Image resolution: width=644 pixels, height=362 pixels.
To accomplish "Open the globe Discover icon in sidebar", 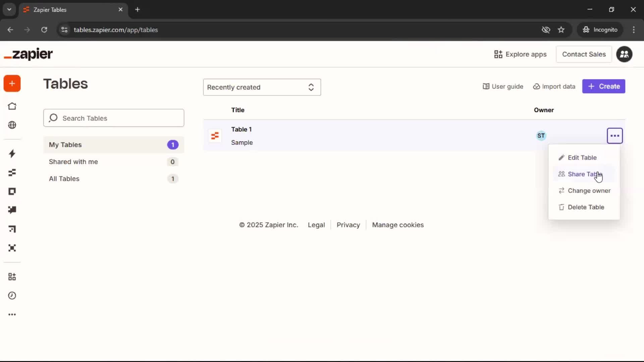I will point(12,125).
